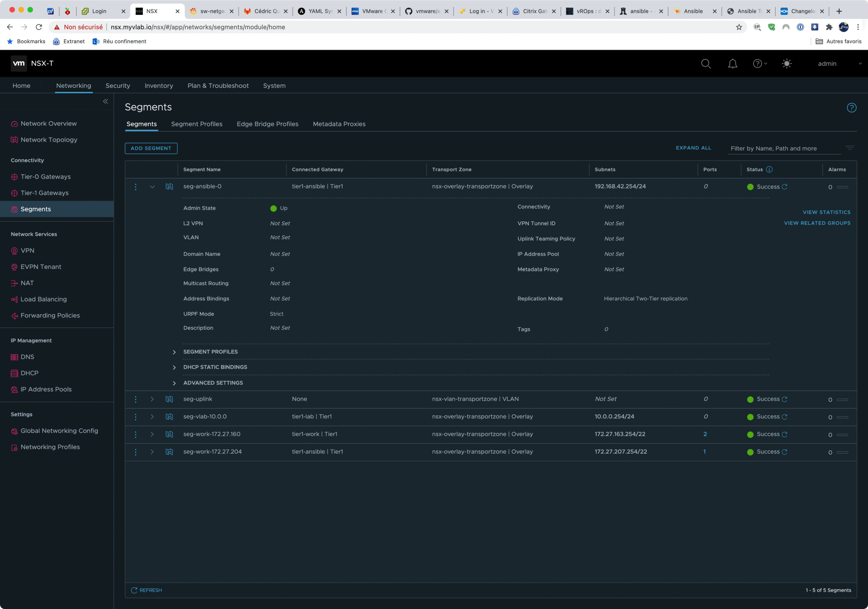Click the ADD SEGMENT button
This screenshot has height=609, width=868.
pyautogui.click(x=151, y=148)
